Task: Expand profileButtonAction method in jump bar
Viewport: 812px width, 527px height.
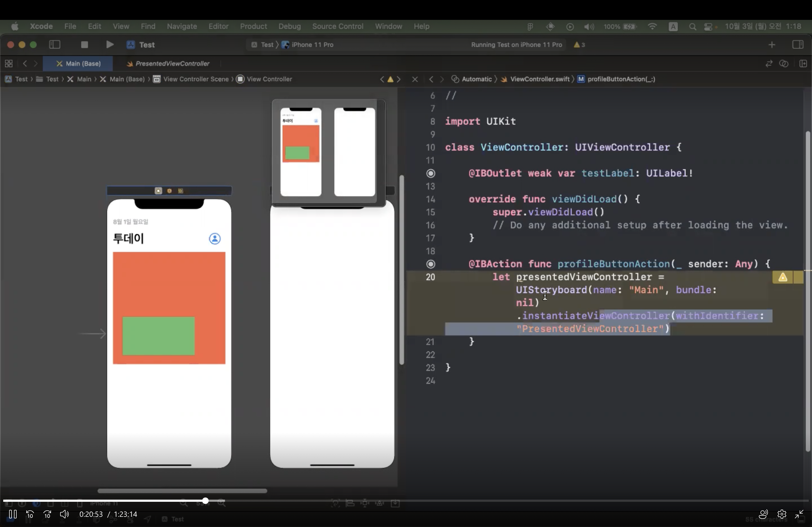Action: (x=621, y=79)
